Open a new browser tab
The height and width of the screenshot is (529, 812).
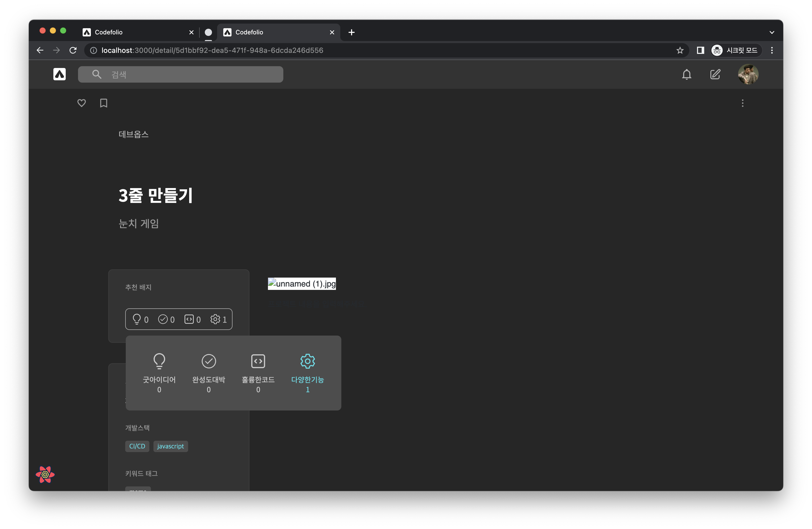click(x=351, y=32)
